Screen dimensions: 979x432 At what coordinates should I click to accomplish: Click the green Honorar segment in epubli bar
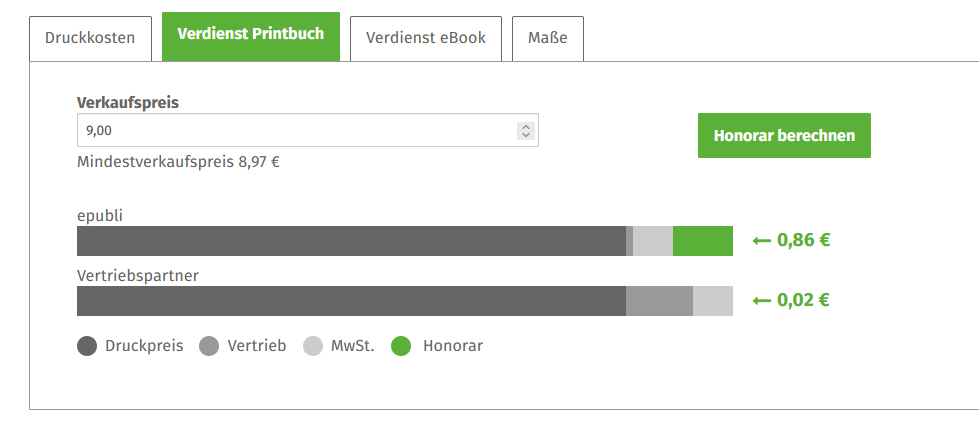point(703,241)
